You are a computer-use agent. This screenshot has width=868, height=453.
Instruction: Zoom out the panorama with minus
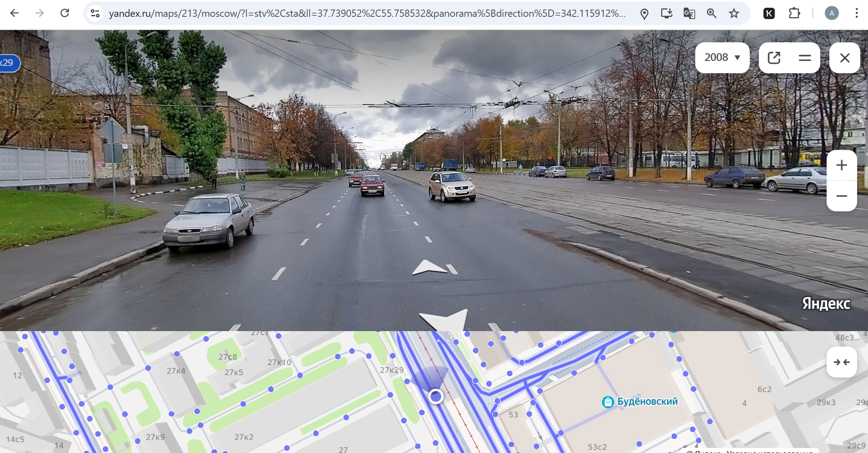[x=841, y=196]
